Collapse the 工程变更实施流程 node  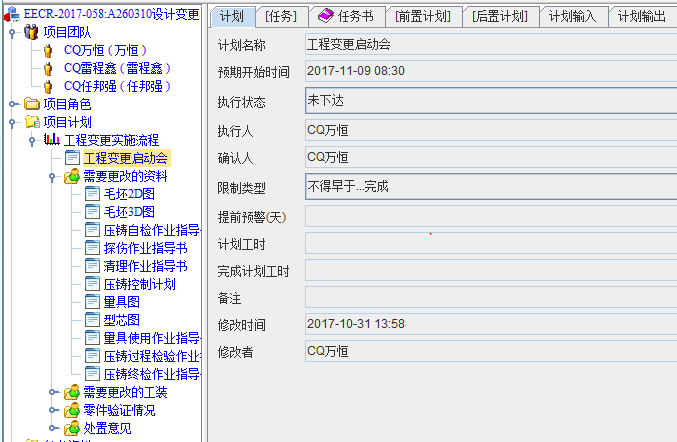(x=32, y=140)
